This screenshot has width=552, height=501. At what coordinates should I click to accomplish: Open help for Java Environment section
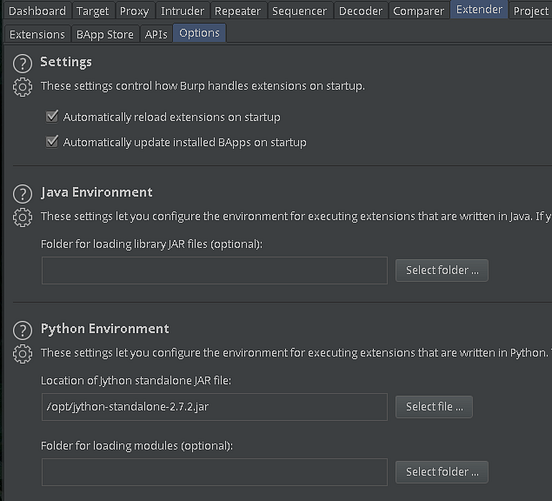pos(22,194)
